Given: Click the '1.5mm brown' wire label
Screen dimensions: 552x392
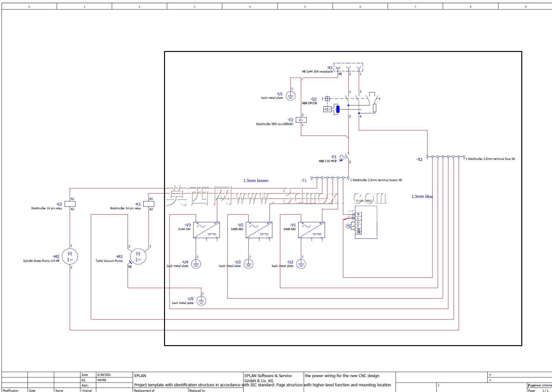Looking at the screenshot, I should [x=256, y=181].
